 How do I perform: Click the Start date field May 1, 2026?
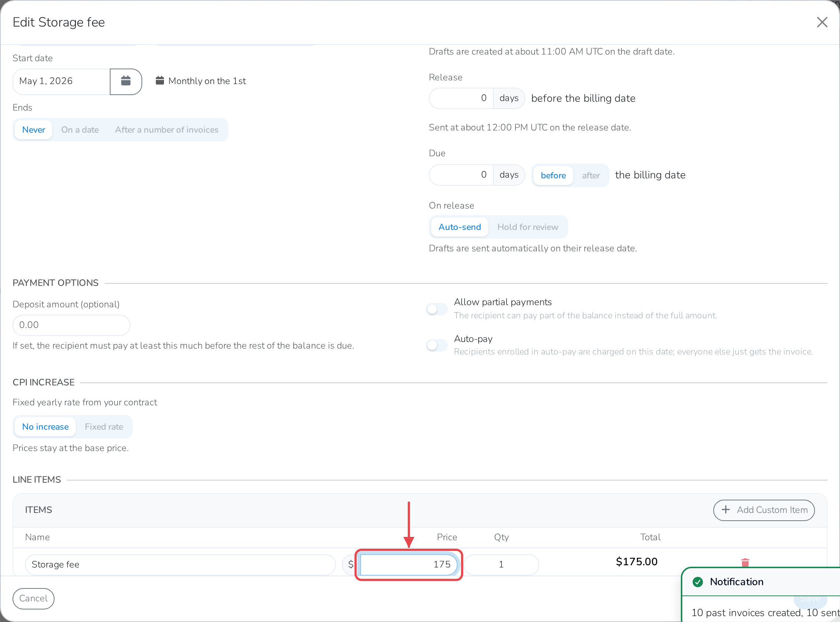(x=62, y=81)
